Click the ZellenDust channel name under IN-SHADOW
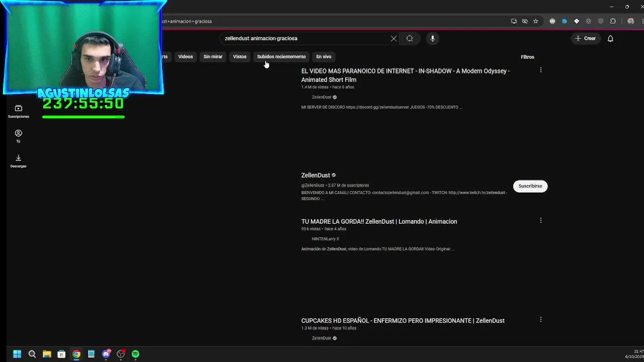The height and width of the screenshot is (362, 644). pyautogui.click(x=321, y=97)
